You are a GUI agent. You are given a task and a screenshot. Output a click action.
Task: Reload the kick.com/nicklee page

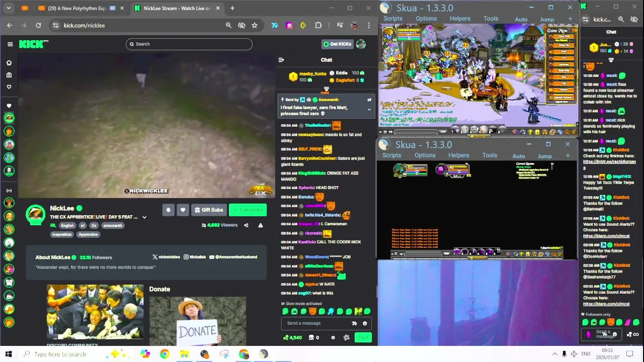click(x=38, y=25)
